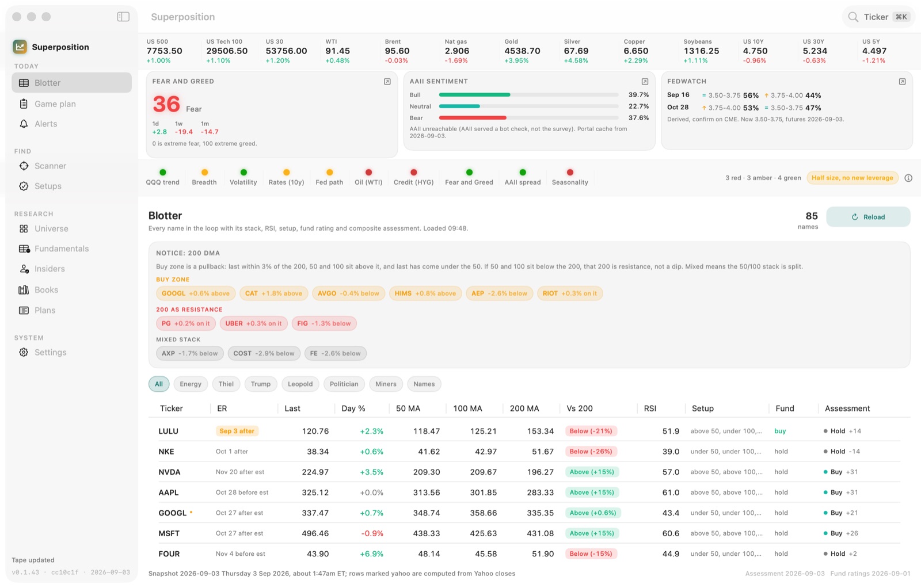
Task: Click the Blotter table icon in sidebar
Action: pos(24,83)
